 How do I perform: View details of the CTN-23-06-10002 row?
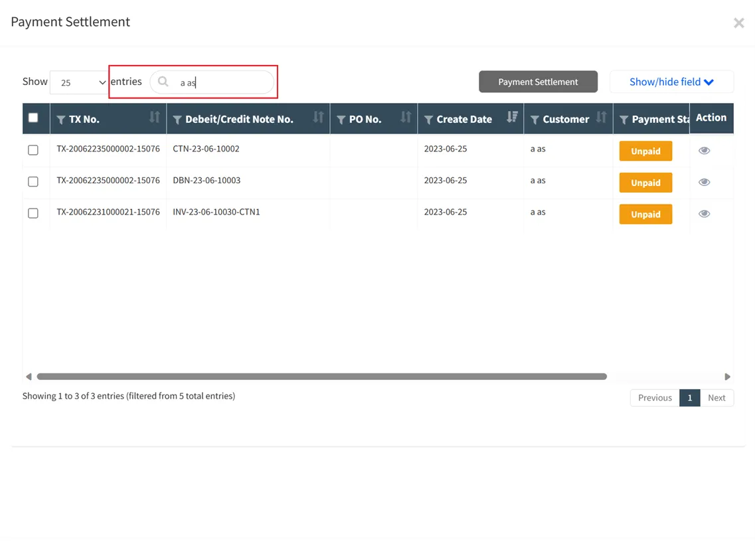coord(704,151)
